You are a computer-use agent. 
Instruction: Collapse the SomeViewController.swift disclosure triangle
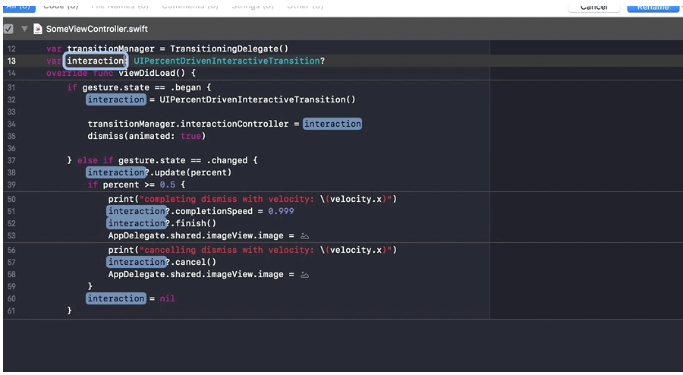[x=24, y=29]
